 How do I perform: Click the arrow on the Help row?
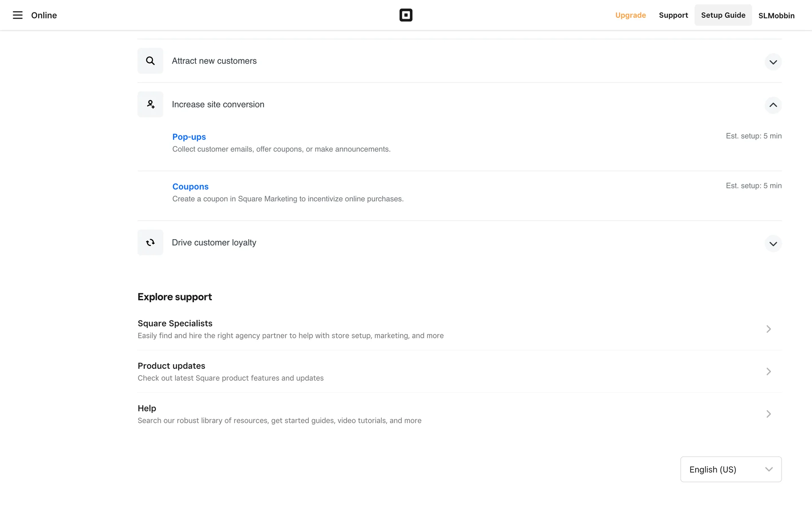768,414
